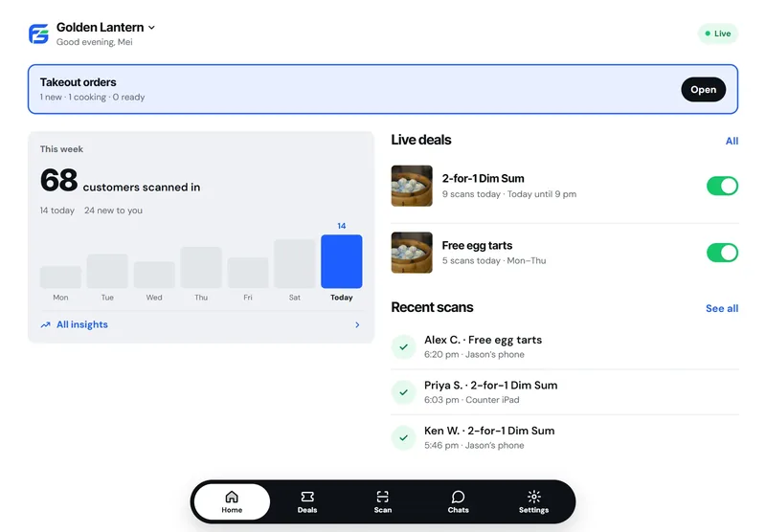Click the app logo next to Golden Lantern
This screenshot has width=766, height=532.
pos(38,33)
